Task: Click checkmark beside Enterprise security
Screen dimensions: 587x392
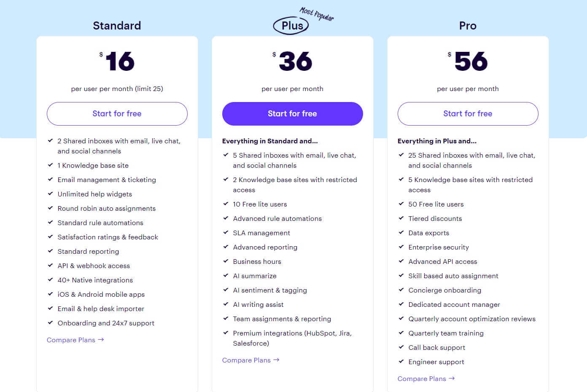Action: coord(401,247)
